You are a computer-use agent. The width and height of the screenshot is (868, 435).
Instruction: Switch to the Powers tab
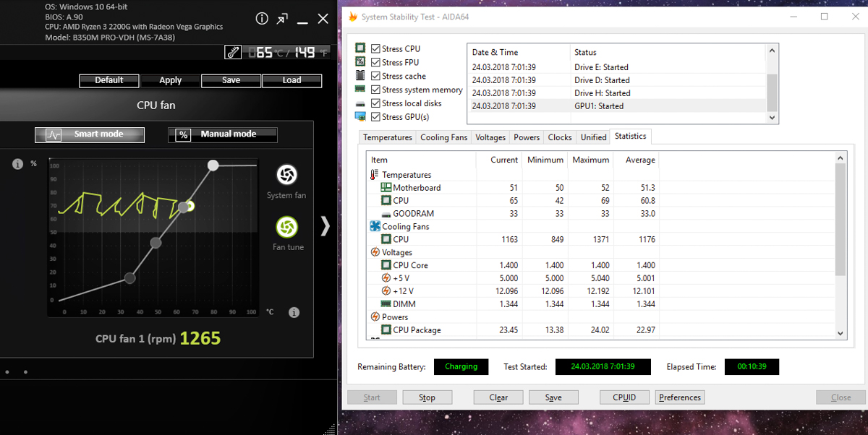click(x=527, y=137)
